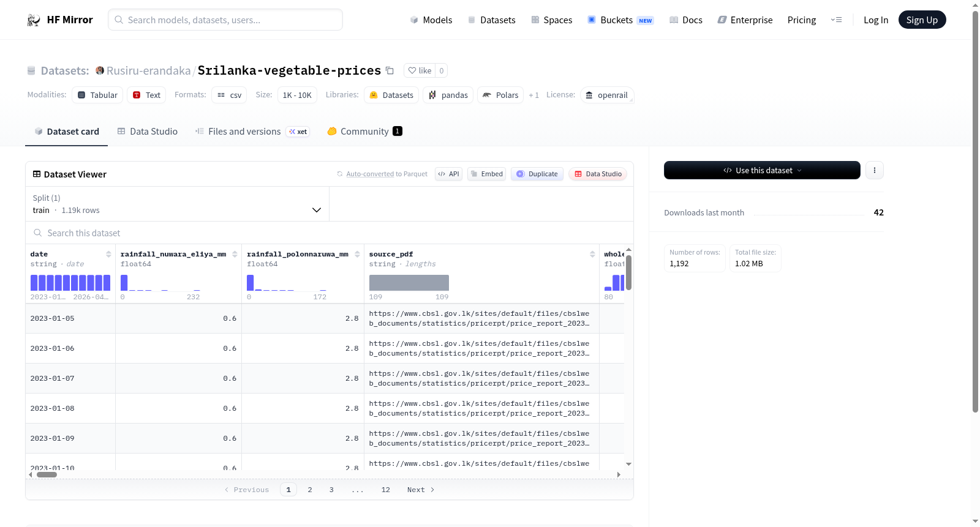Sort source_pdf column using its sort icon

[x=592, y=254]
